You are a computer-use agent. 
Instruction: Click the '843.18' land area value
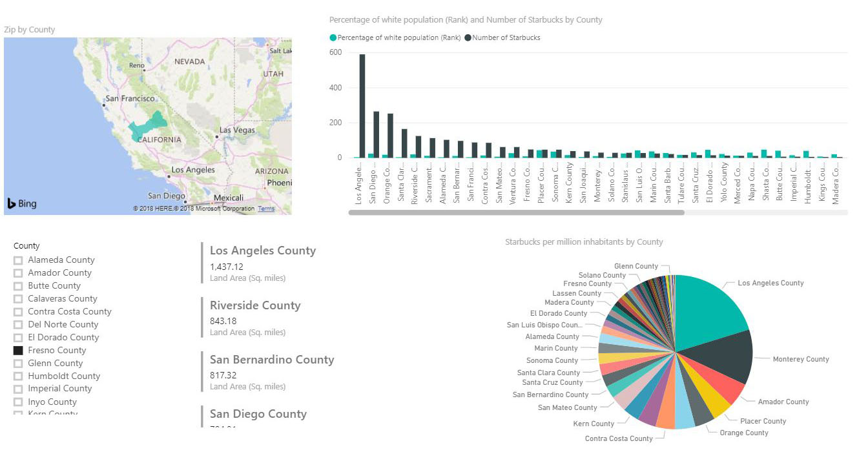coord(223,321)
